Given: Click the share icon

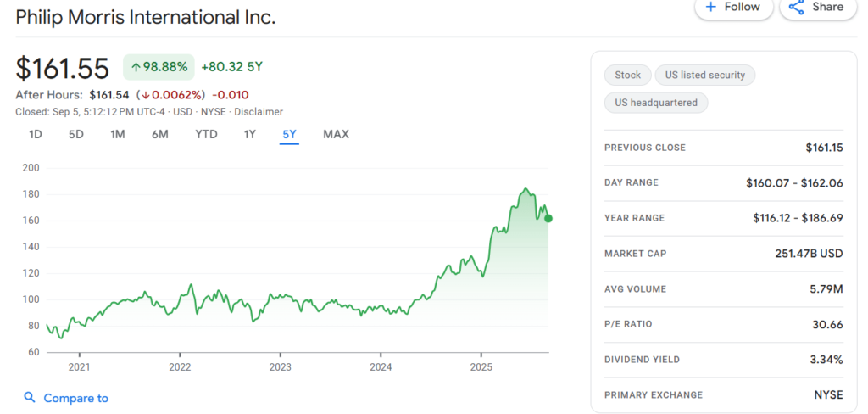Looking at the screenshot, I should tap(796, 7).
